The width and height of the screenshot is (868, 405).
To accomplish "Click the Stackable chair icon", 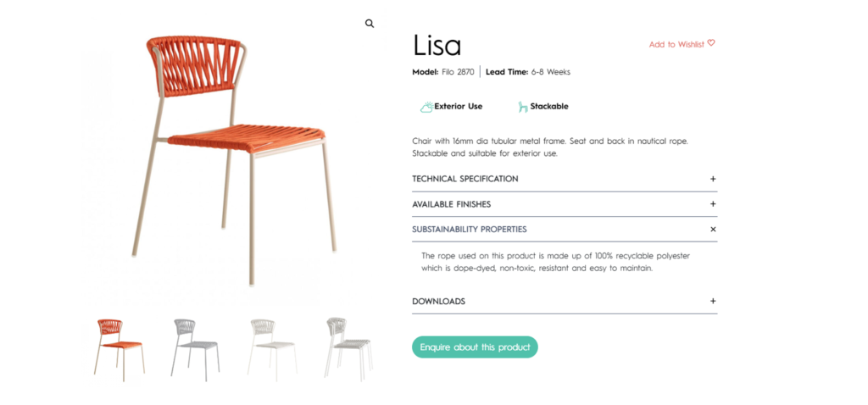I will [523, 107].
